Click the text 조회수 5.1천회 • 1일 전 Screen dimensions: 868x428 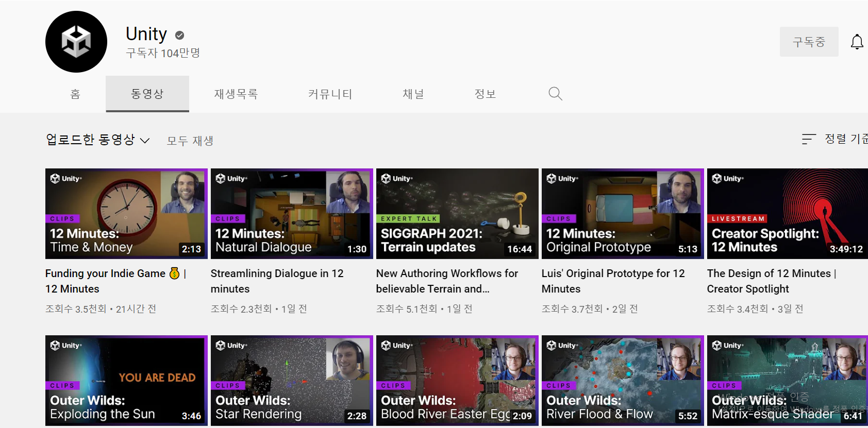point(424,309)
